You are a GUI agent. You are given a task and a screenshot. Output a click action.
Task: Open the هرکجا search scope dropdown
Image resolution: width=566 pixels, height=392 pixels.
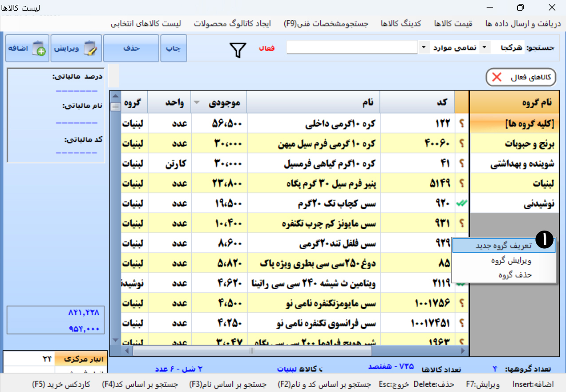coord(484,47)
